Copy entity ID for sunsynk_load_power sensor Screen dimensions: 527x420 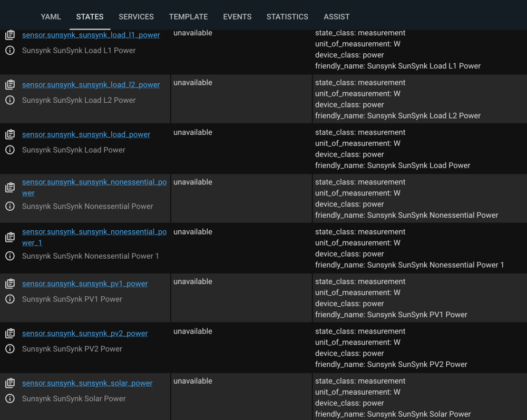(10, 134)
